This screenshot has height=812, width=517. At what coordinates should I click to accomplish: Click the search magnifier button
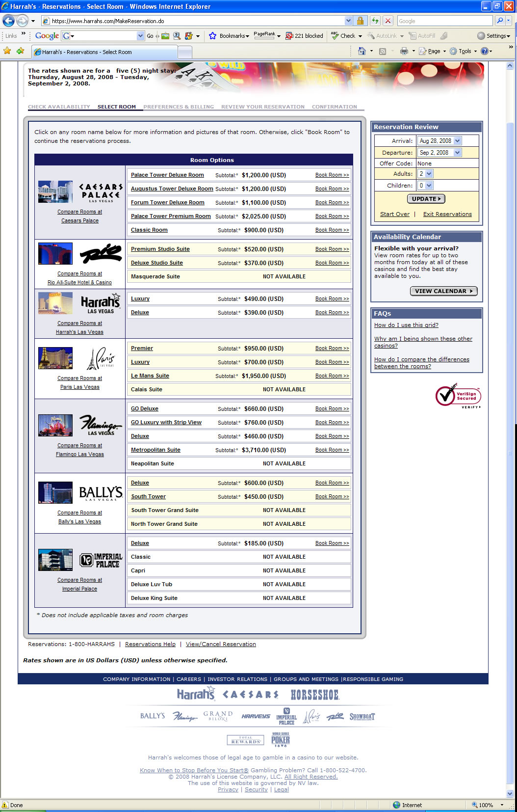[x=499, y=21]
